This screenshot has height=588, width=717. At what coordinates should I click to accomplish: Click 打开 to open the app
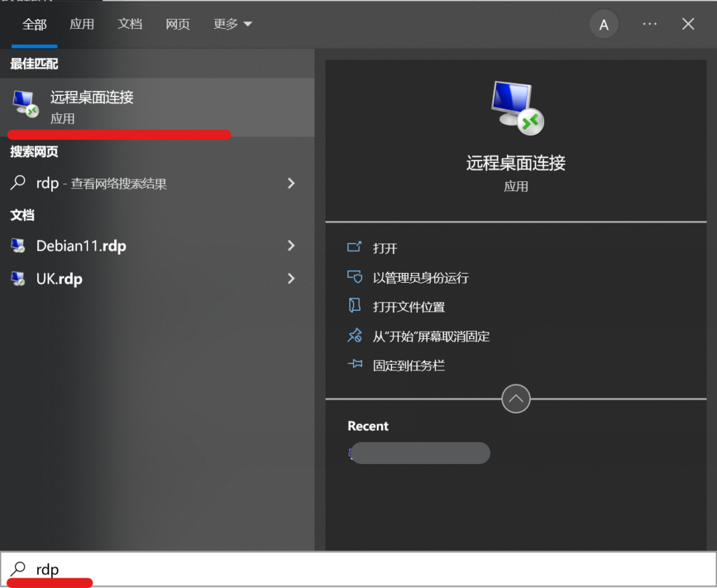point(384,248)
